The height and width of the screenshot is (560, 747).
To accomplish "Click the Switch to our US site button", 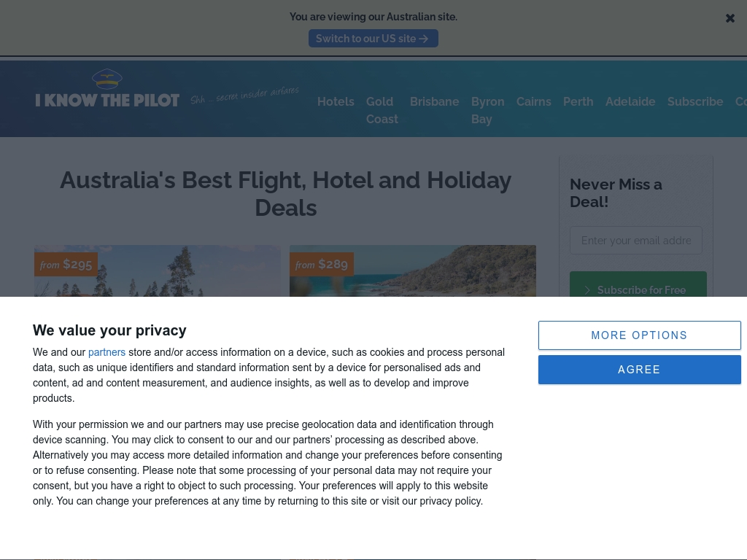I will pyautogui.click(x=373, y=39).
